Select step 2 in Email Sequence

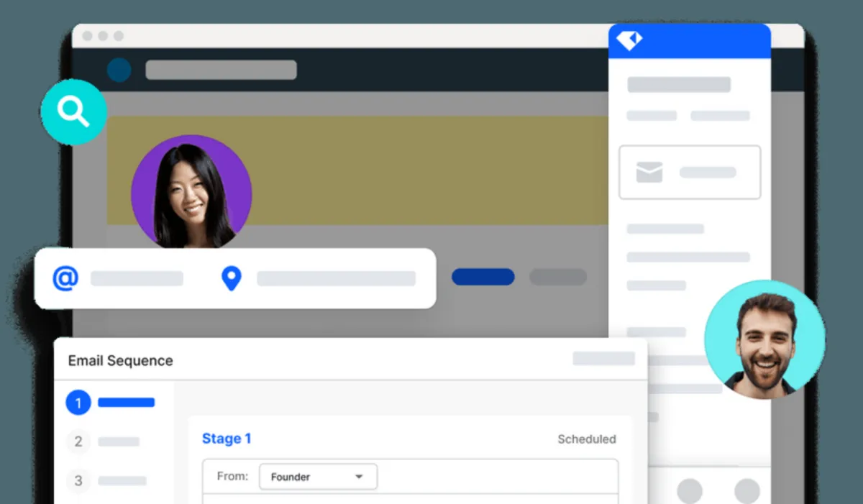78,441
